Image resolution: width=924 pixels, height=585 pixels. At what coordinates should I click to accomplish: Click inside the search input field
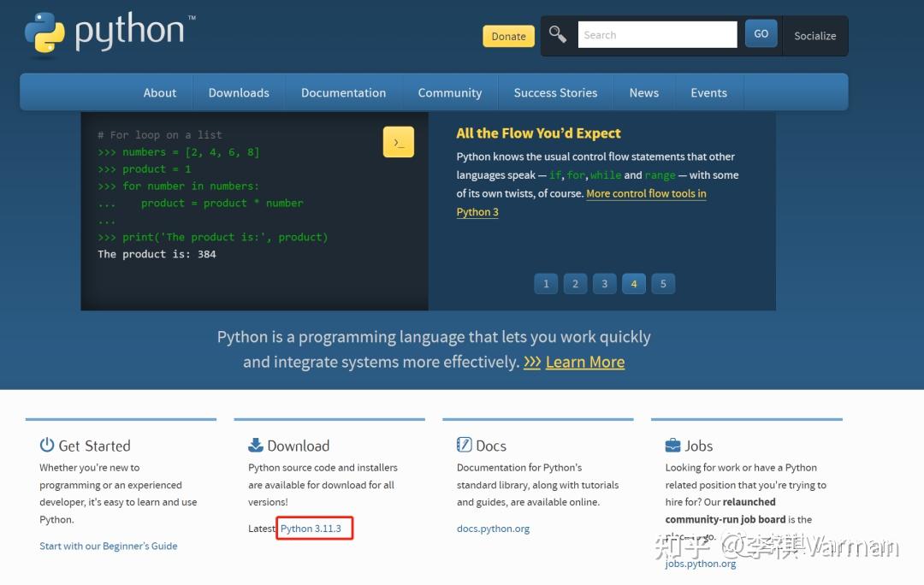click(x=657, y=34)
